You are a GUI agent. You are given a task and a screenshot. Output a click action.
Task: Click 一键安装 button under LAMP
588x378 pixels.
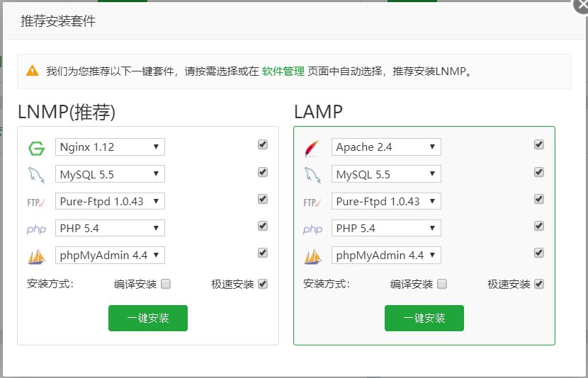424,318
